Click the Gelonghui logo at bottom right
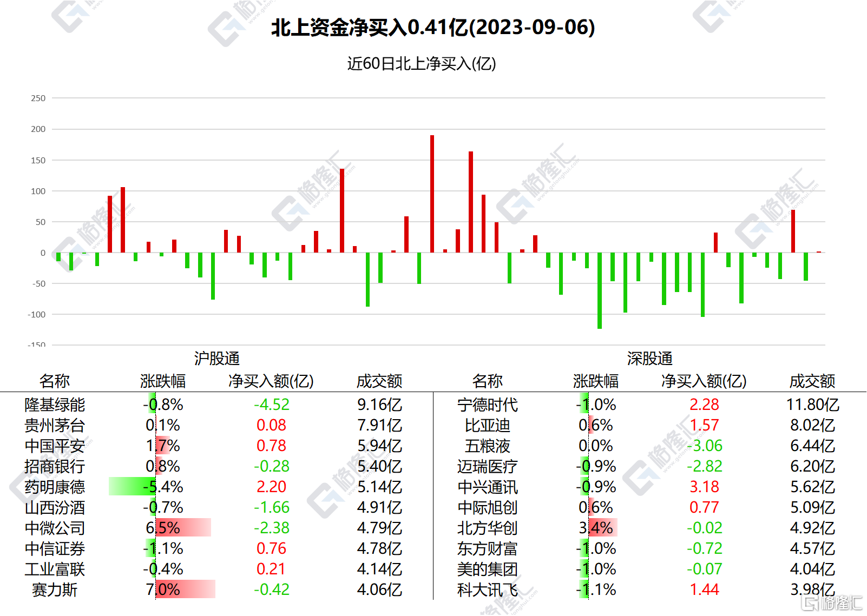The height and width of the screenshot is (616, 867). (831, 602)
